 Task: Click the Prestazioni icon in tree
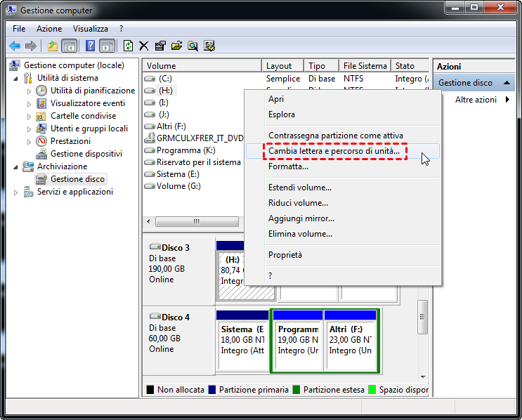click(x=41, y=141)
